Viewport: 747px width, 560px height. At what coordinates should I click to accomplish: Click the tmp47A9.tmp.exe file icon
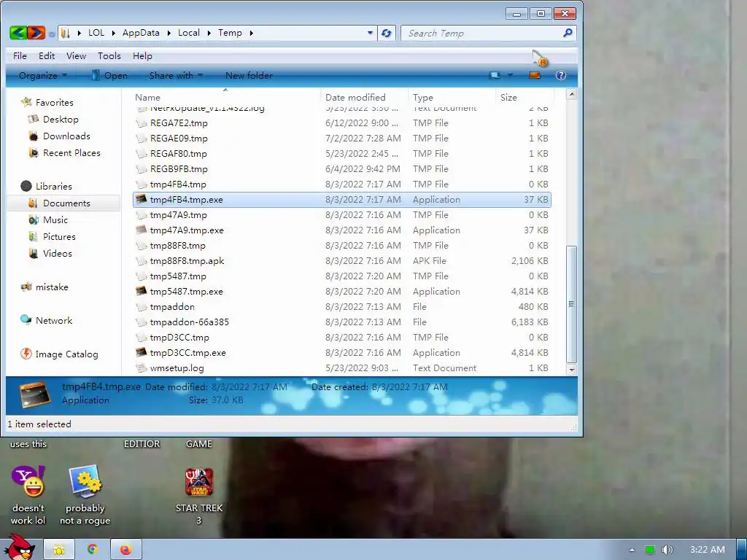141,230
